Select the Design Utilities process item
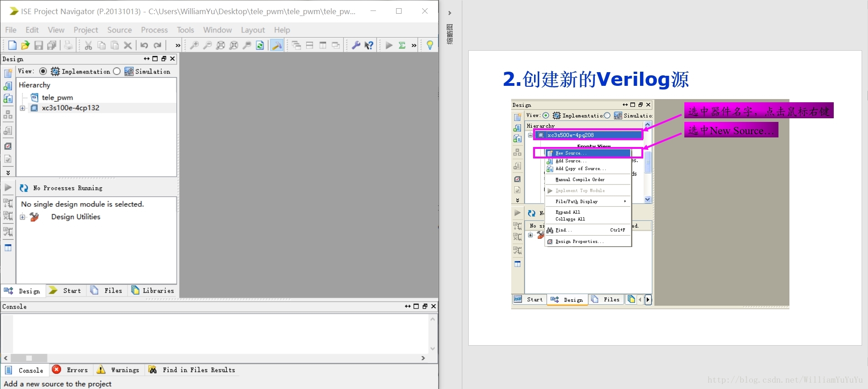The height and width of the screenshot is (389, 868). click(76, 217)
